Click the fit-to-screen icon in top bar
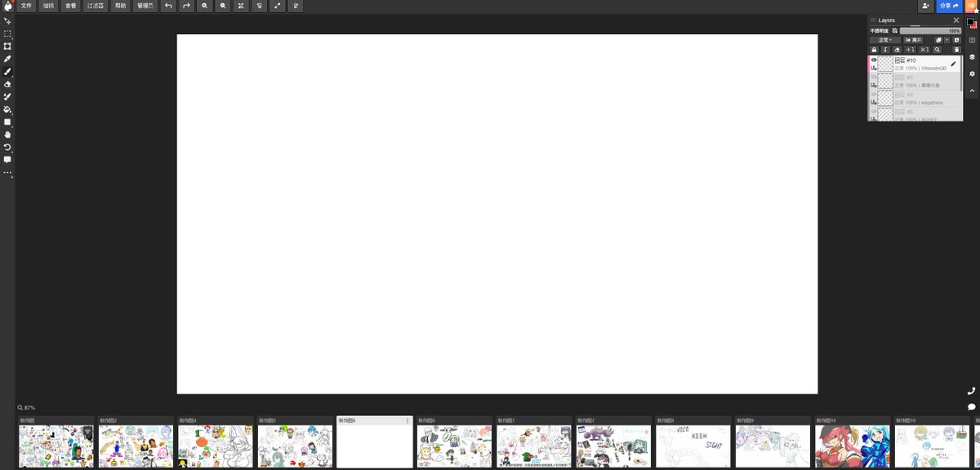 (x=241, y=6)
